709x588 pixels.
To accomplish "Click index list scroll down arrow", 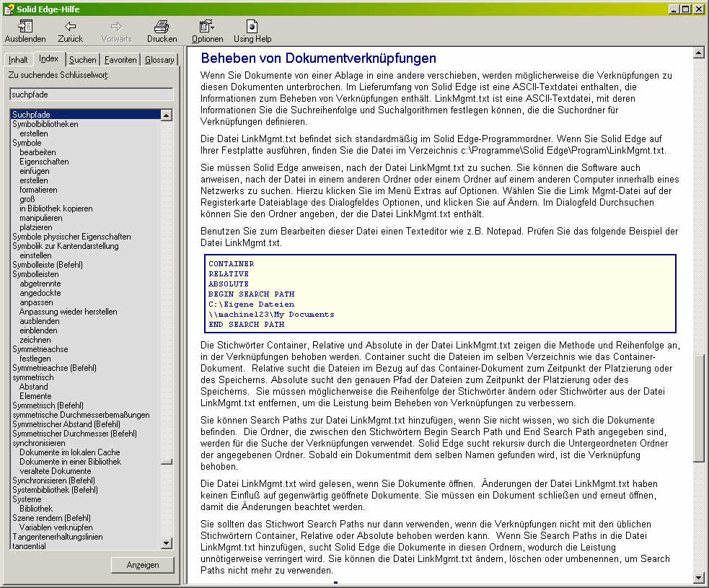I will tap(167, 543).
